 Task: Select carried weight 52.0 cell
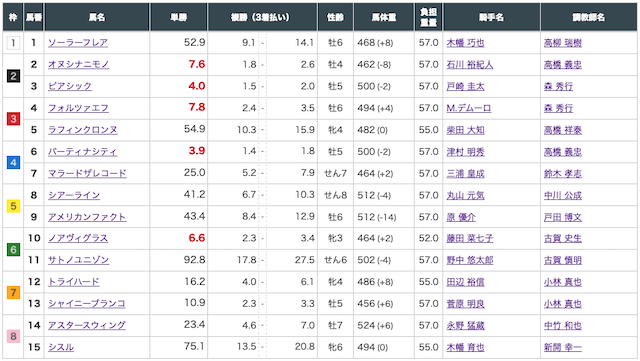pos(429,238)
